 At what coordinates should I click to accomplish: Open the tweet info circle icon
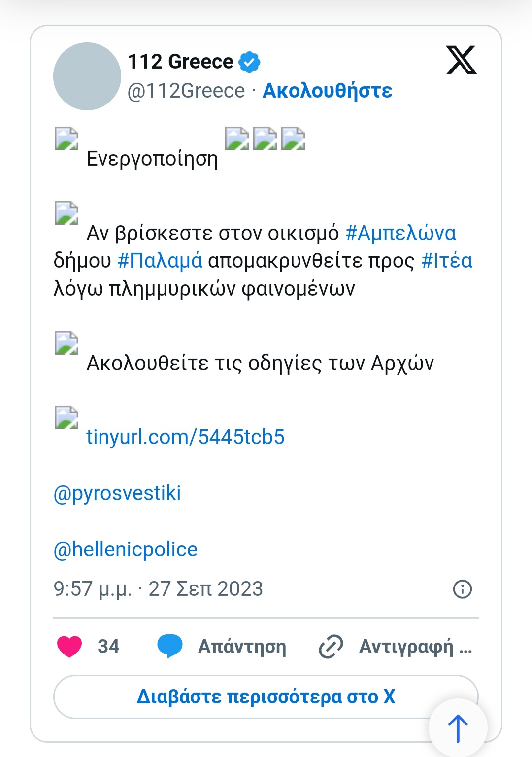point(462,589)
